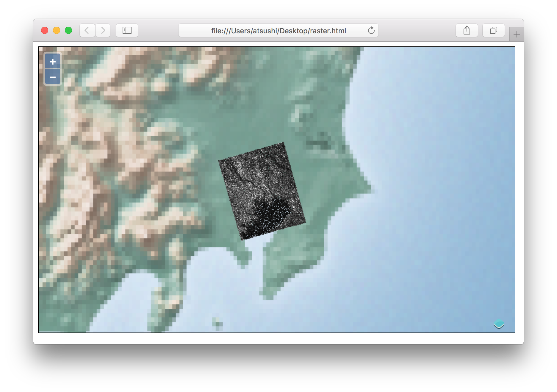The height and width of the screenshot is (392, 557).
Task: Click the black-and-white raster overlay image
Action: [x=262, y=191]
